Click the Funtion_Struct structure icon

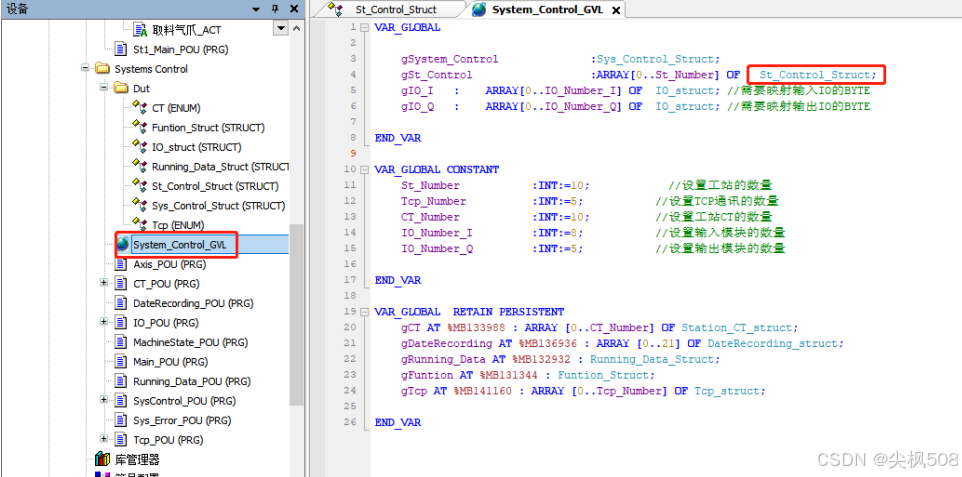[x=140, y=127]
